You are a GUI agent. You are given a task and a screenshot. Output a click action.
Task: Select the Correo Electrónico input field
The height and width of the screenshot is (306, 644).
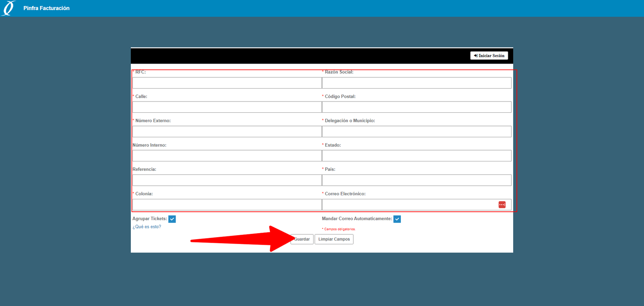point(417,205)
